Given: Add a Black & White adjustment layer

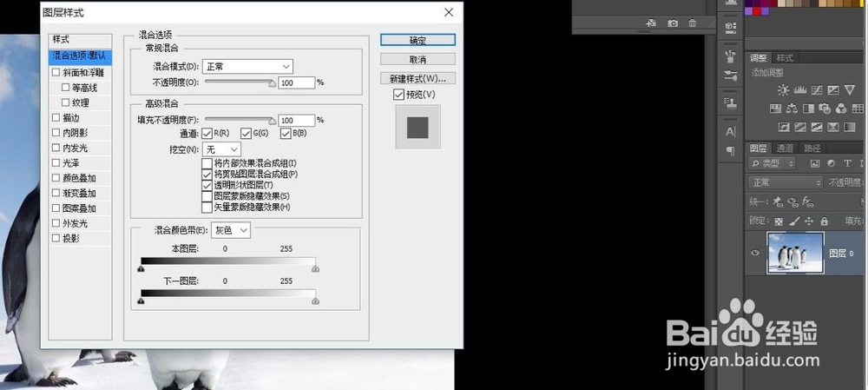Looking at the screenshot, I should [x=808, y=108].
